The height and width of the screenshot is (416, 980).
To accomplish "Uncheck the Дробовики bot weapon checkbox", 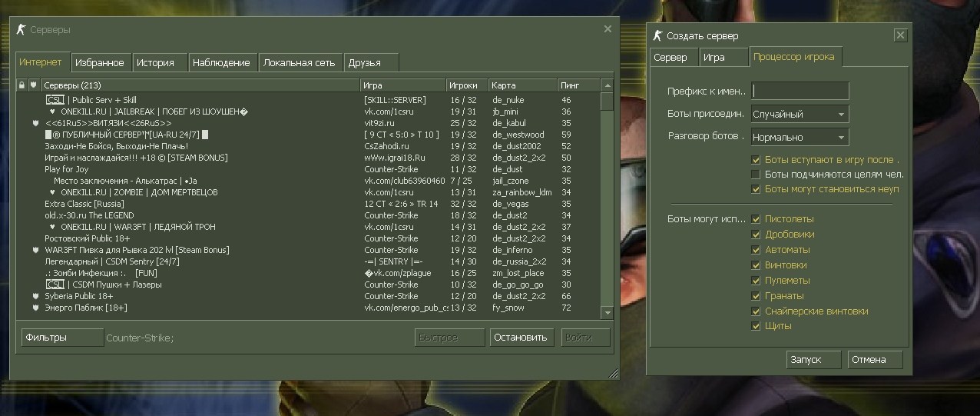I will tap(756, 235).
